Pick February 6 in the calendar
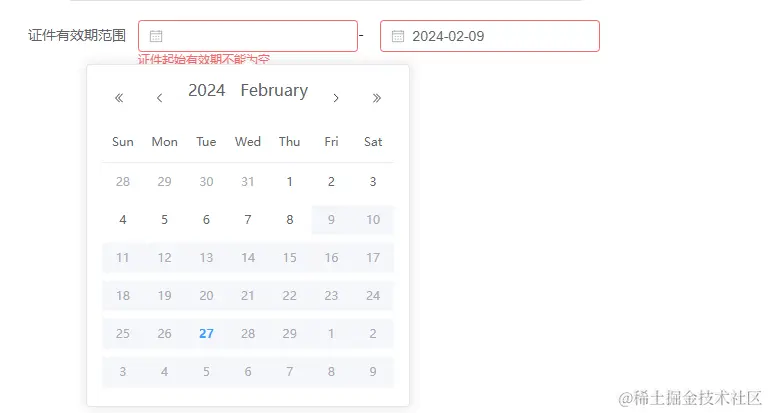768x413 pixels. [x=206, y=220]
